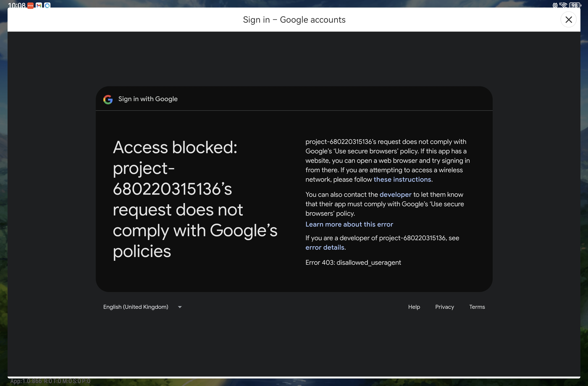Tap the 10:08 clock in status bar
Viewport: 588px width, 386px height.
click(x=17, y=5)
